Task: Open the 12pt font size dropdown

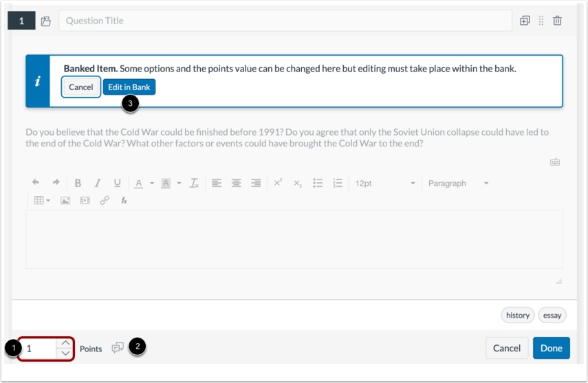Action: coord(385,184)
